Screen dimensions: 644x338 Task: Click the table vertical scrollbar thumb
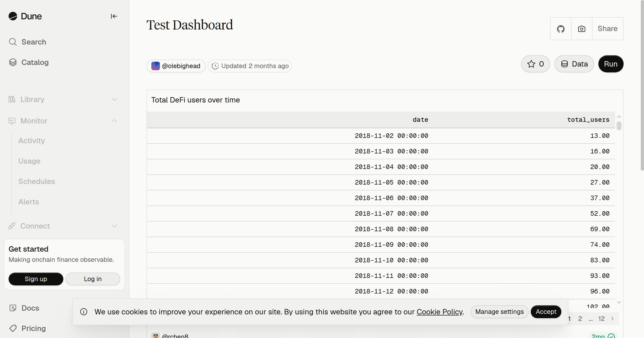click(x=619, y=126)
